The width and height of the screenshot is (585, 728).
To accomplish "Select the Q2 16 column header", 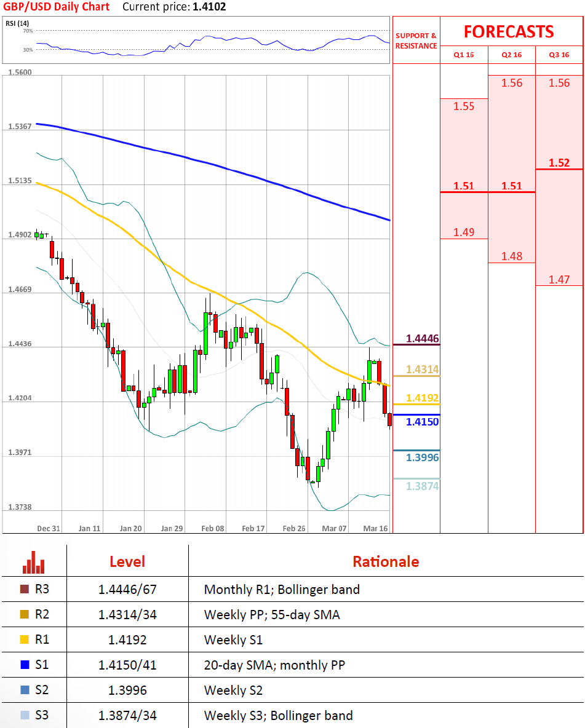I will tap(512, 55).
